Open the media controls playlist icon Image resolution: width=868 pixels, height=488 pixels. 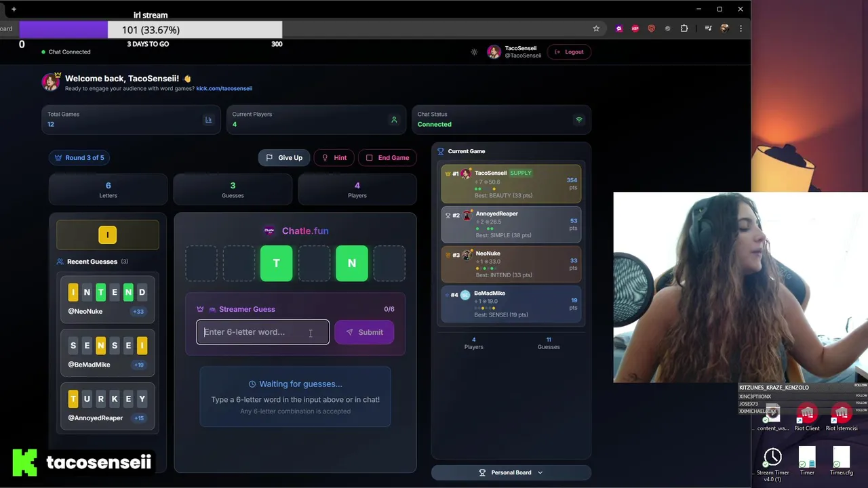click(x=708, y=28)
